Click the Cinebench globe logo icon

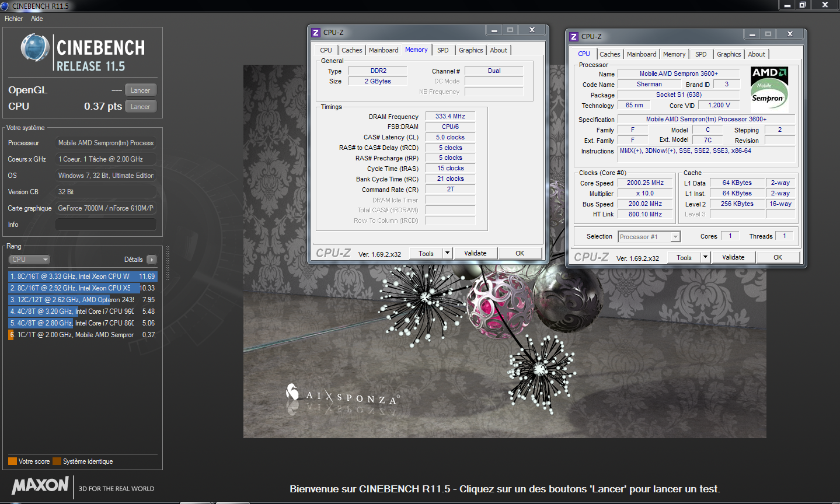(x=35, y=48)
